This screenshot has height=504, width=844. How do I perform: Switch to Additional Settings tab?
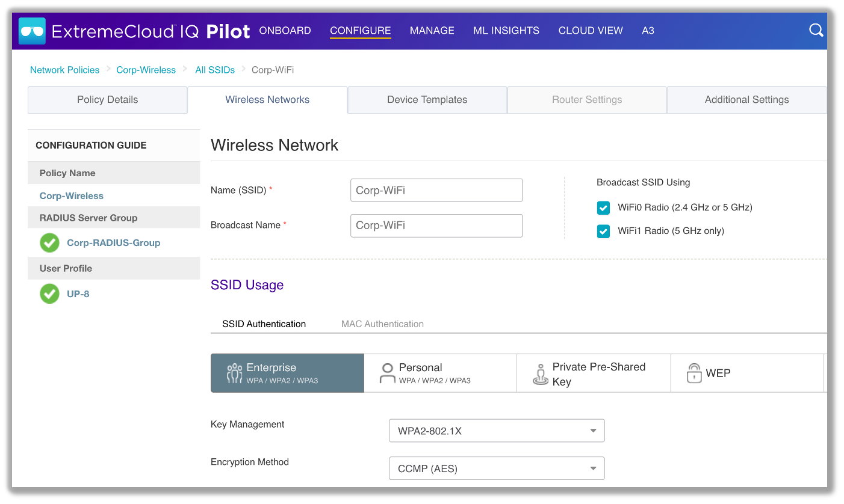pos(746,100)
